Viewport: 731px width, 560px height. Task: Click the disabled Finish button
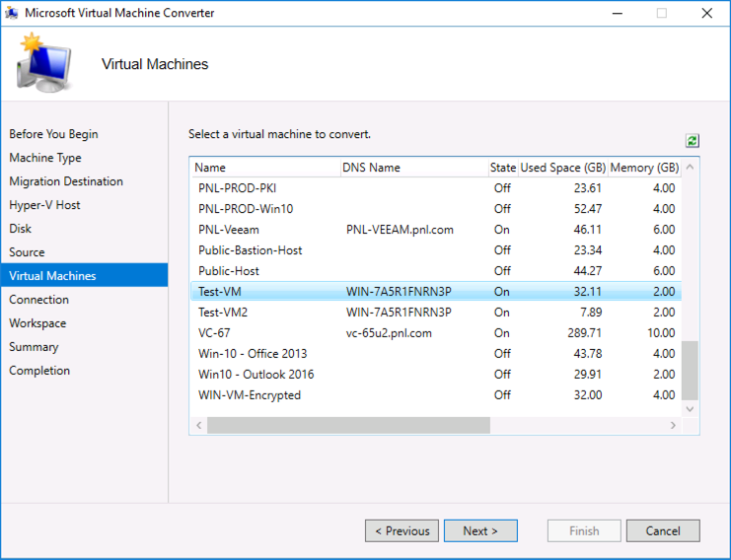tap(584, 530)
